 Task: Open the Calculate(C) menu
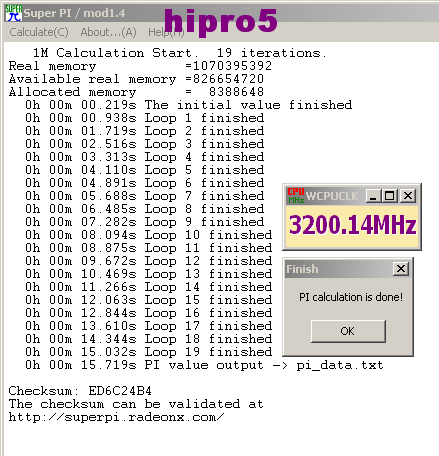pos(39,32)
